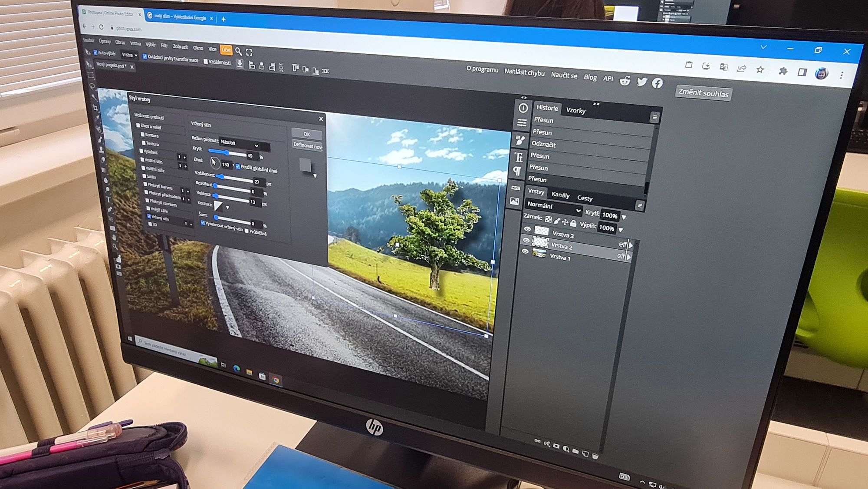Open the Filtr menu
This screenshot has height=489, width=868.
(164, 45)
